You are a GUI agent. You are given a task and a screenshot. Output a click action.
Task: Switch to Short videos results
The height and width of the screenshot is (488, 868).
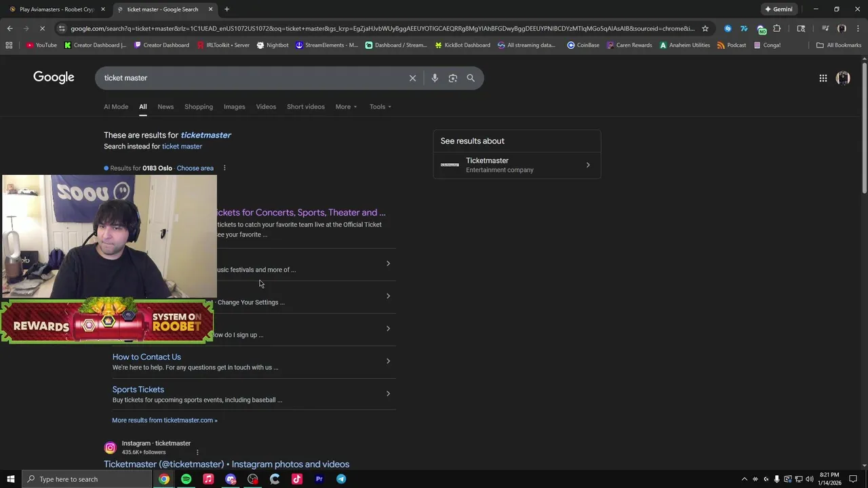(306, 106)
